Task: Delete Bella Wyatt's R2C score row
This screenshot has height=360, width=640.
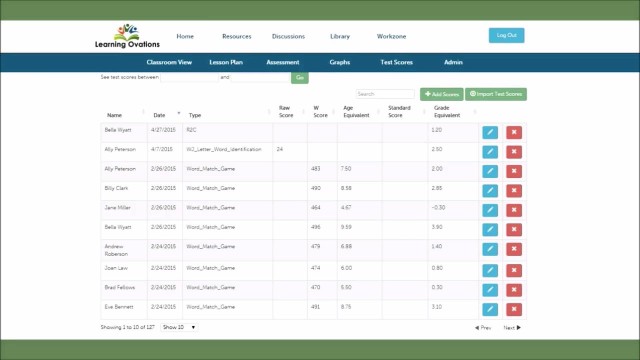Action: pos(514,132)
